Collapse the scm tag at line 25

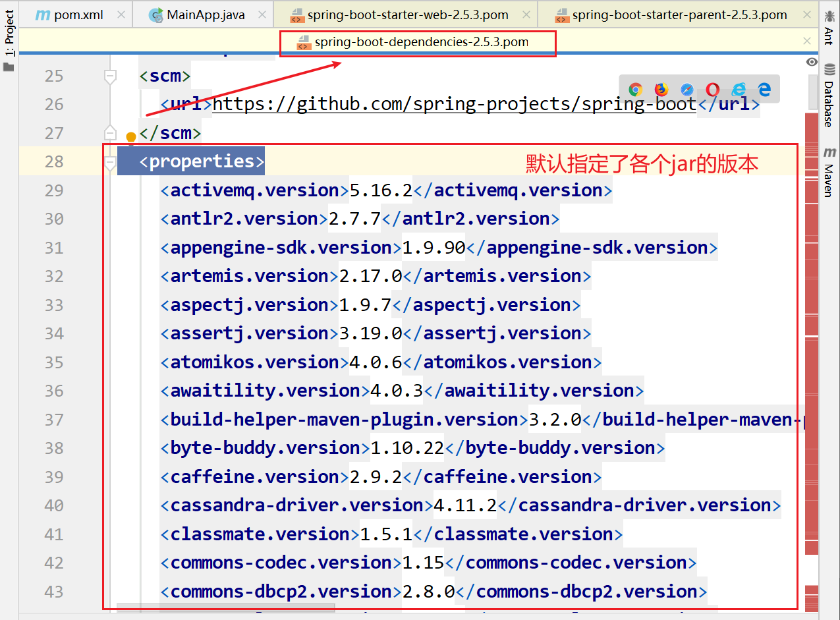110,76
